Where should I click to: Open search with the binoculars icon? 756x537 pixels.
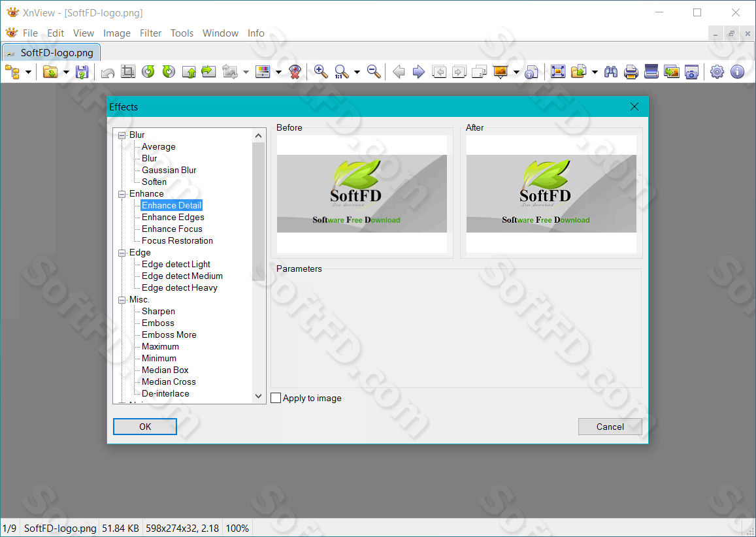click(x=611, y=72)
